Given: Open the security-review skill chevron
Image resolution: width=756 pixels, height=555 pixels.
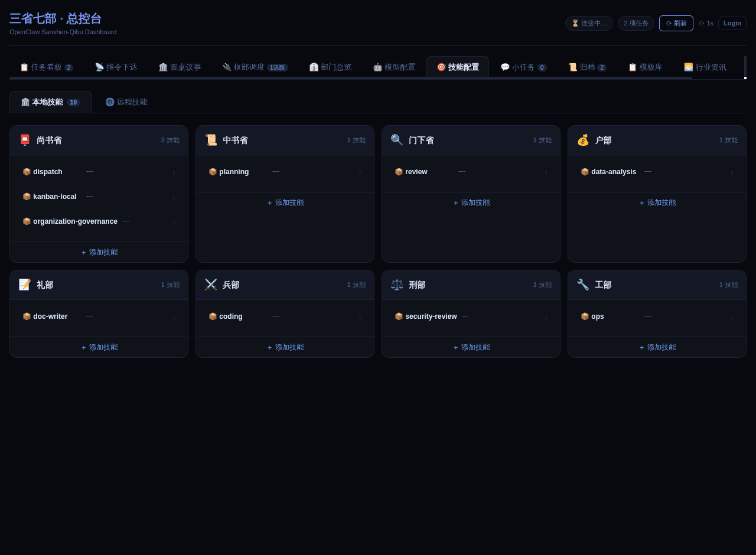Looking at the screenshot, I should pos(546,317).
